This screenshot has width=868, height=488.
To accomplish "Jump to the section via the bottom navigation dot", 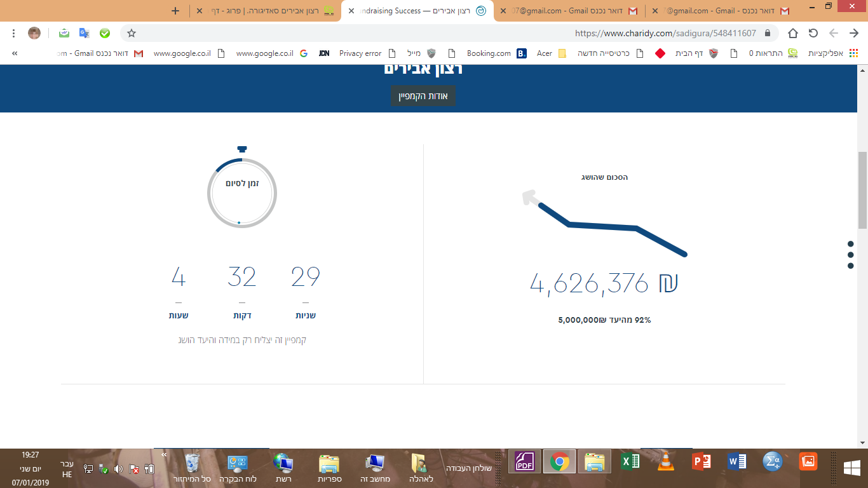I will pyautogui.click(x=851, y=266).
